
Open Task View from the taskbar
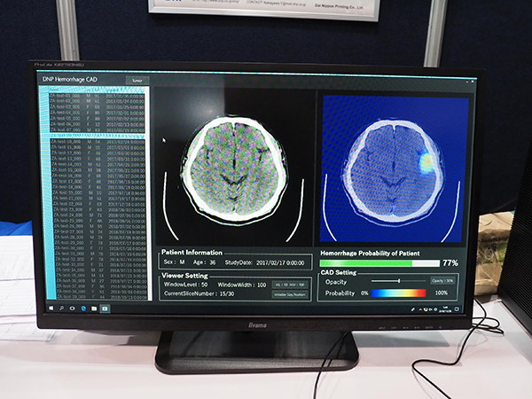click(x=74, y=309)
